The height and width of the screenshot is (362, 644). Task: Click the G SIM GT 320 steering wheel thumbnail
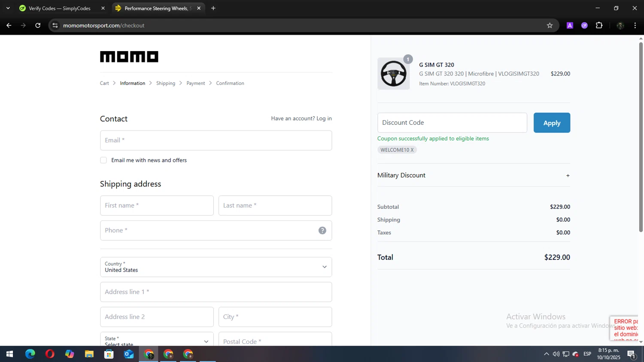[x=393, y=74]
